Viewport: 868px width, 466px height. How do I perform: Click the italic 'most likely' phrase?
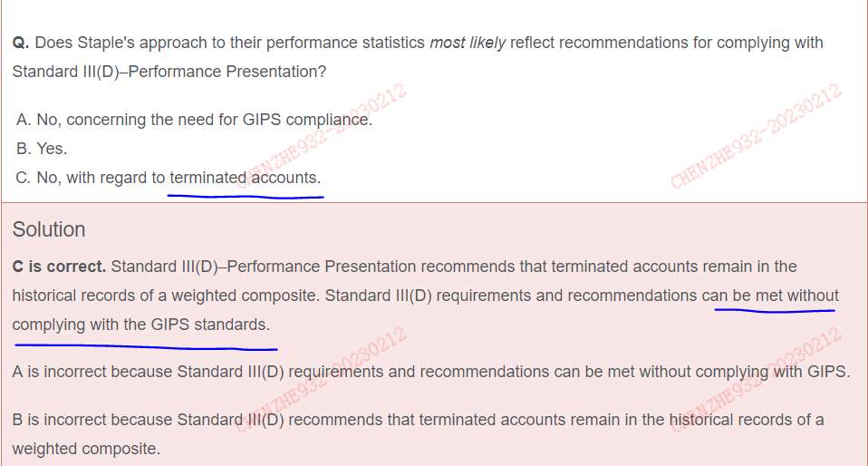[x=468, y=43]
